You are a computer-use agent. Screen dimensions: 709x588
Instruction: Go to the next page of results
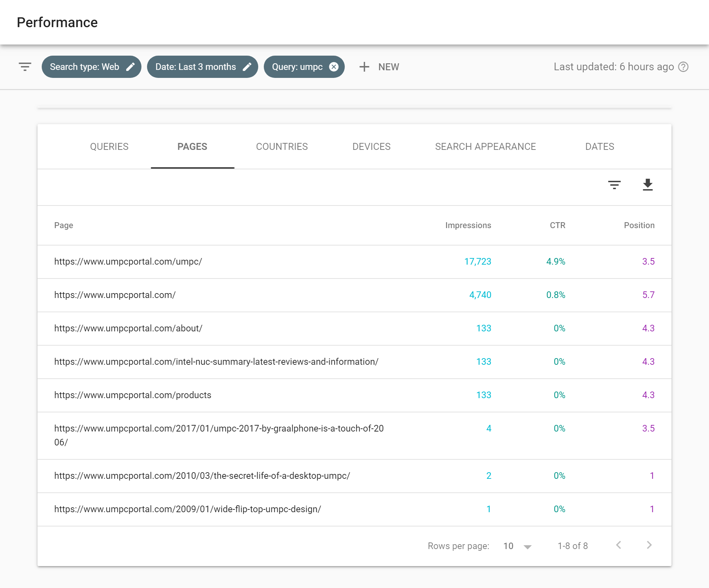[x=649, y=545]
